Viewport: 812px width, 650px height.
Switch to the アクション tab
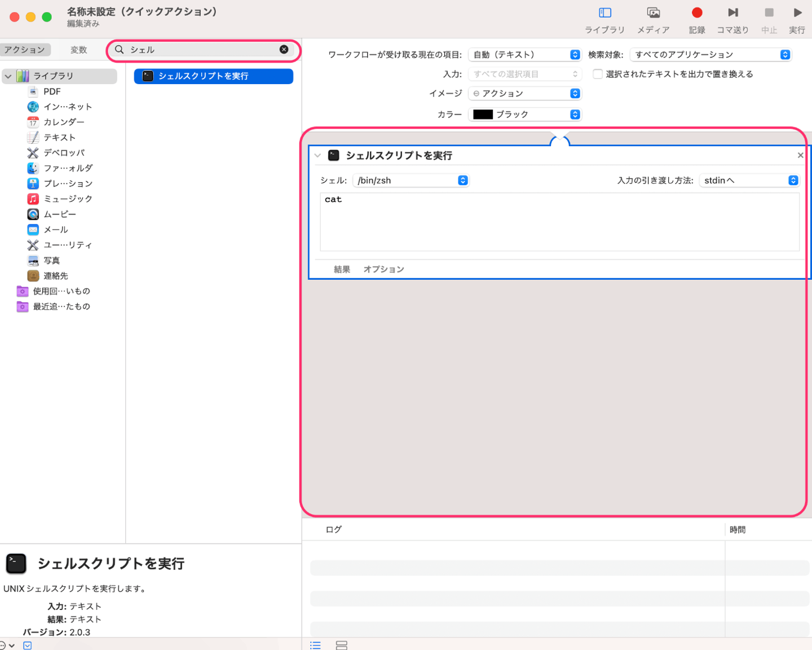[x=25, y=50]
